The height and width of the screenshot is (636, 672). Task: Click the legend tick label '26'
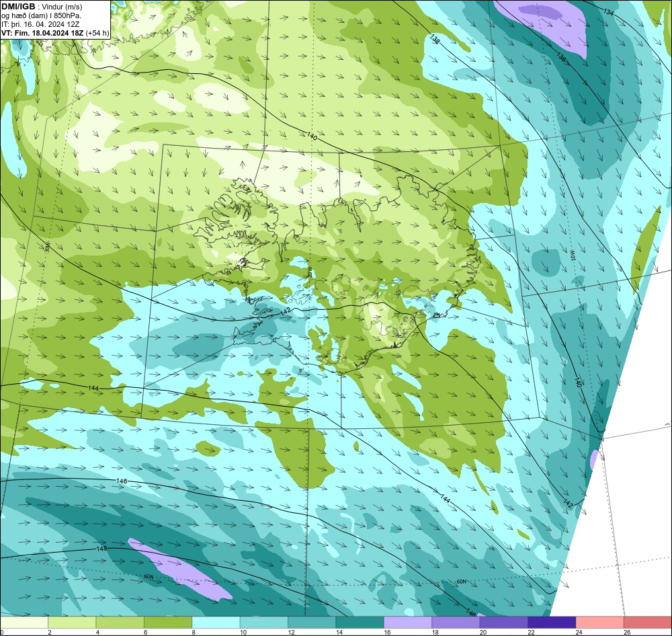tap(627, 632)
